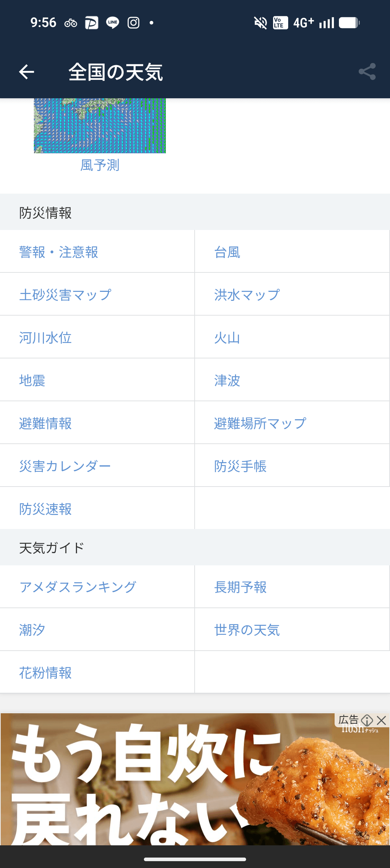Screen dimensions: 390x868
Task: Go to 地震 earthquake information
Action: coord(32,380)
